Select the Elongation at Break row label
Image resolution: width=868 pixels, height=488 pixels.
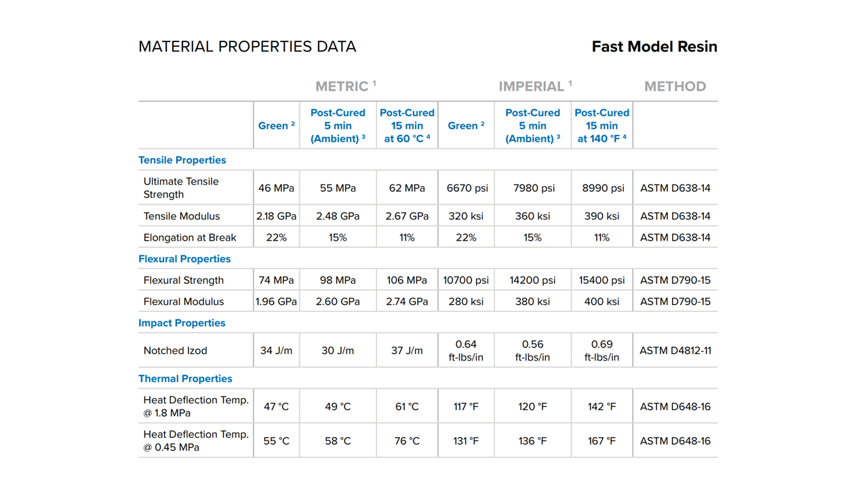click(x=190, y=237)
